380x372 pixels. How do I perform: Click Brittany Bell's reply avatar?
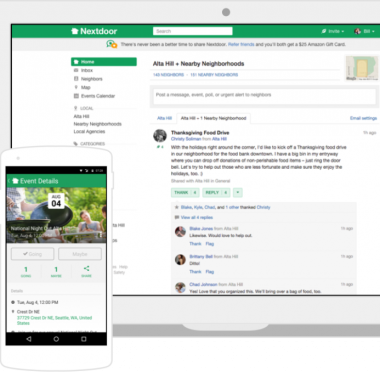pyautogui.click(x=180, y=259)
